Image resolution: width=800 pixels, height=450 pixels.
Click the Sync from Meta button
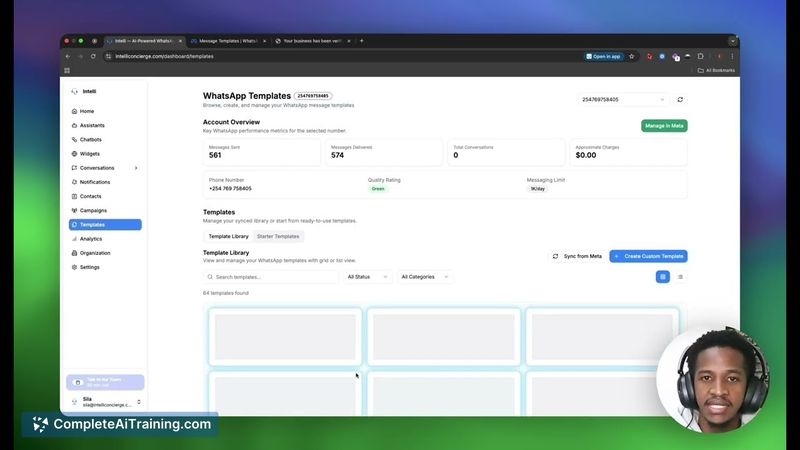[578, 256]
